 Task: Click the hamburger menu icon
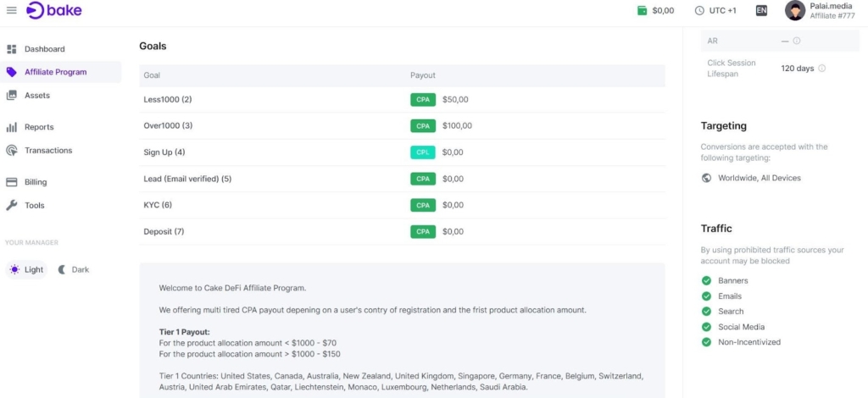[x=11, y=10]
